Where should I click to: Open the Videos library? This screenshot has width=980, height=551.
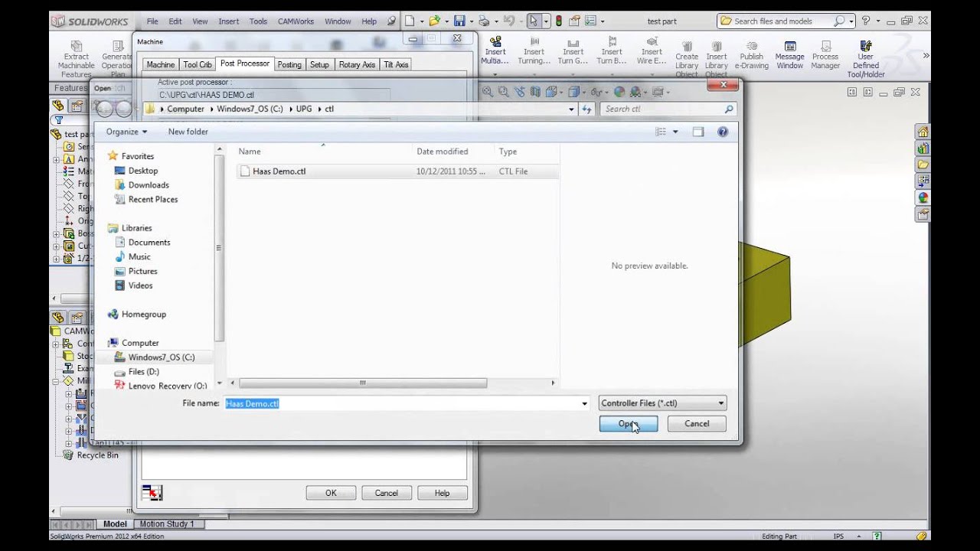pyautogui.click(x=140, y=285)
